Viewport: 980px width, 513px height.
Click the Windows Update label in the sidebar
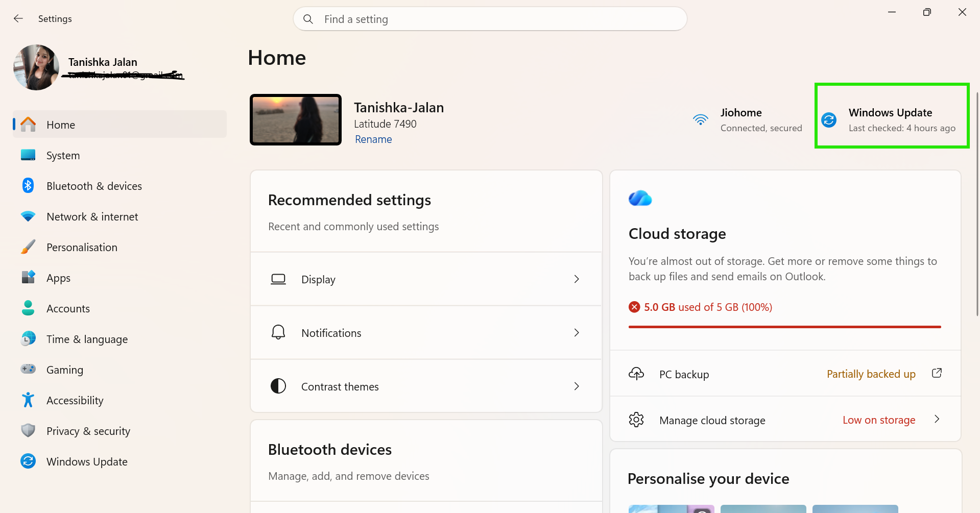(87, 462)
